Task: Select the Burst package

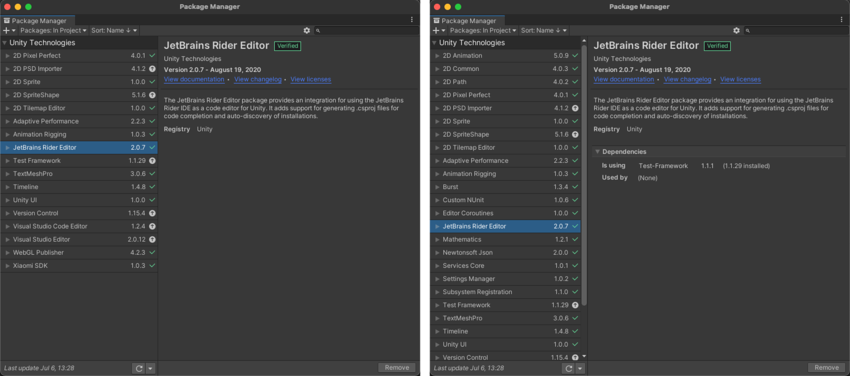Action: pos(505,187)
